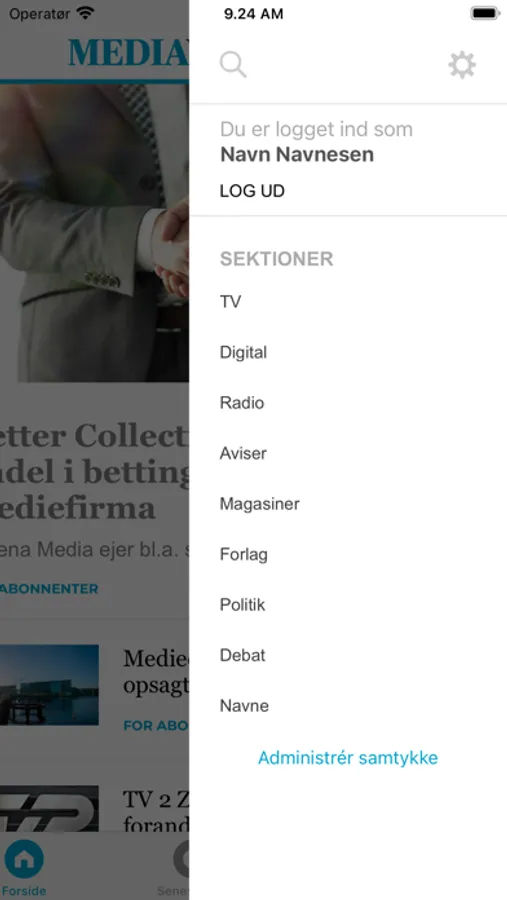
Task: Tap the battery indicator in status bar
Action: click(485, 13)
